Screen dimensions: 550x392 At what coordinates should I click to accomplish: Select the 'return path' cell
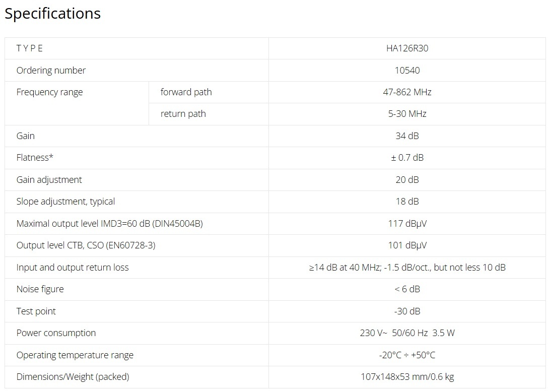(x=183, y=114)
